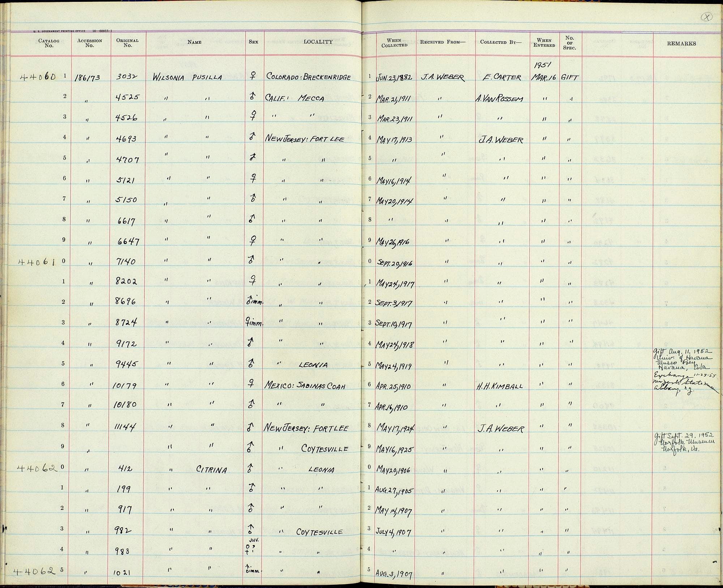
Task: Click the "No. of Spec." column header
Action: click(x=569, y=43)
